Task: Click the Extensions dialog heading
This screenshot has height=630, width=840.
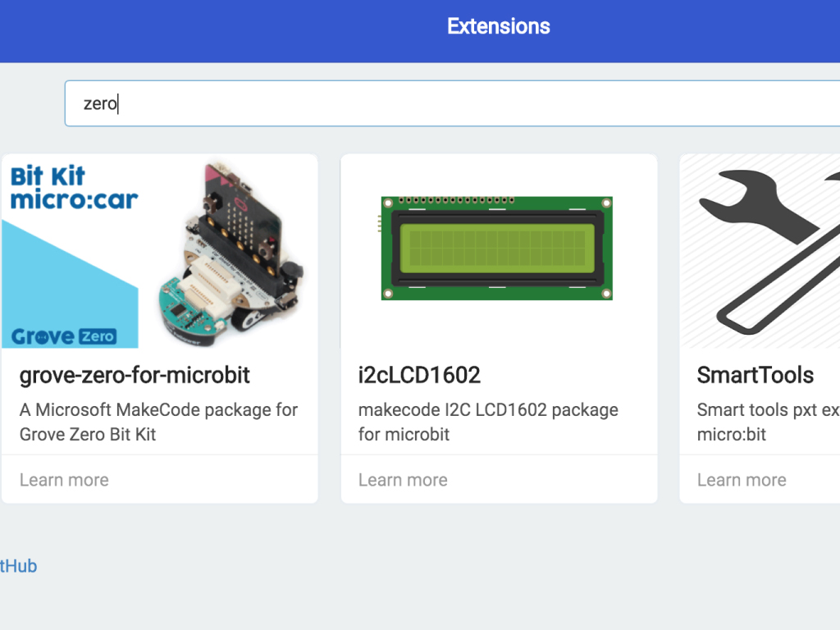Action: [498, 26]
